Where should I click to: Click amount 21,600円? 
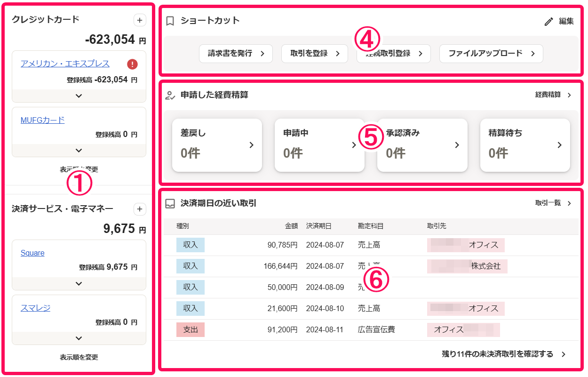pyautogui.click(x=282, y=308)
